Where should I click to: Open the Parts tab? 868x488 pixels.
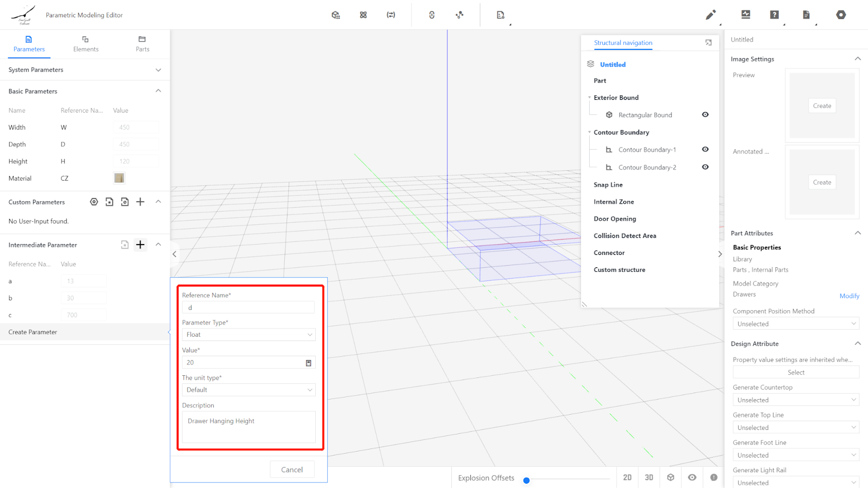(142, 44)
